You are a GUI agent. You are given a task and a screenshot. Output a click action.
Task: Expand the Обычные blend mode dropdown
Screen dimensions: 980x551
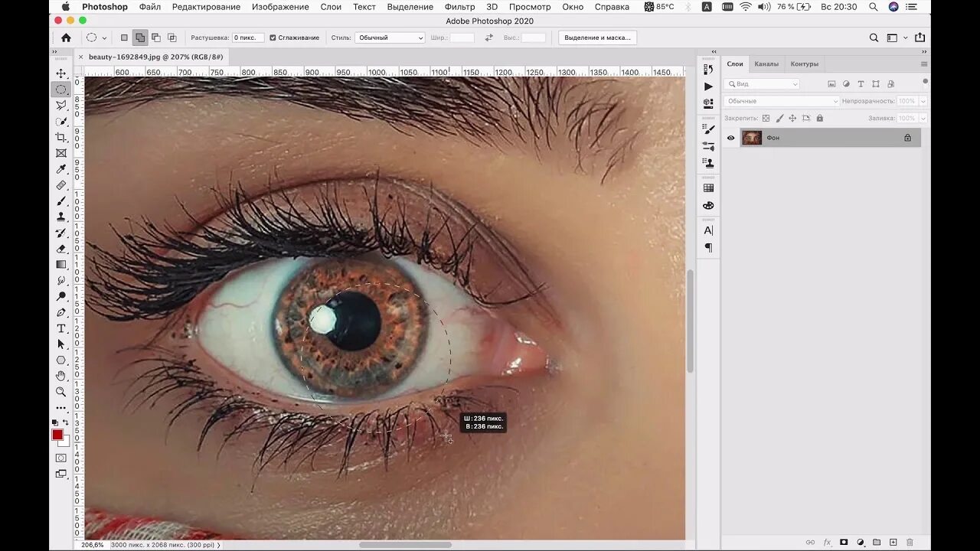click(782, 101)
